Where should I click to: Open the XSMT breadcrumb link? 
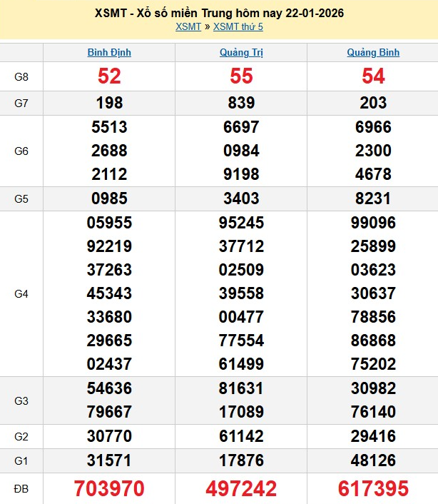(188, 26)
